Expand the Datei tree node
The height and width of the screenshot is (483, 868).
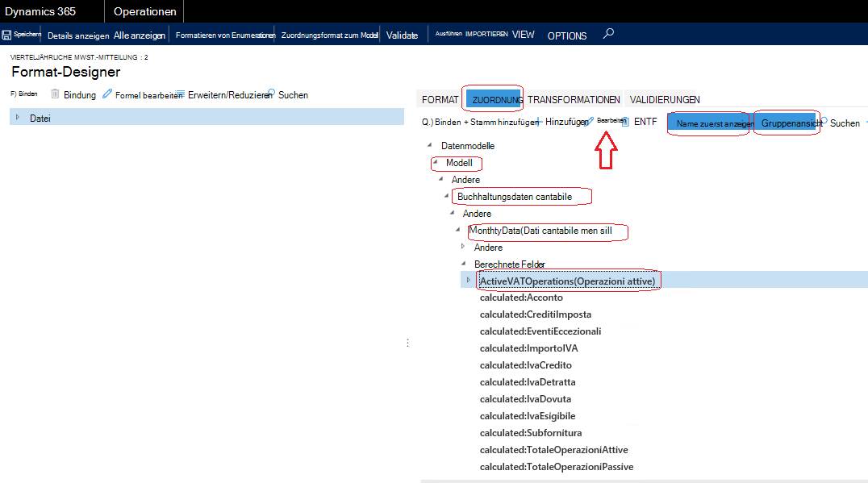(18, 117)
